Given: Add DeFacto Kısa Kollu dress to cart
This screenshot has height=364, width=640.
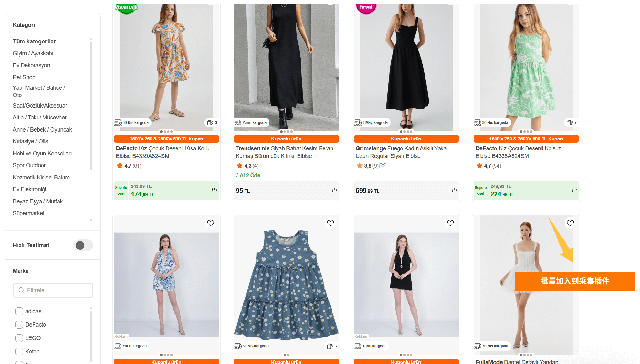Looking at the screenshot, I should 214,191.
